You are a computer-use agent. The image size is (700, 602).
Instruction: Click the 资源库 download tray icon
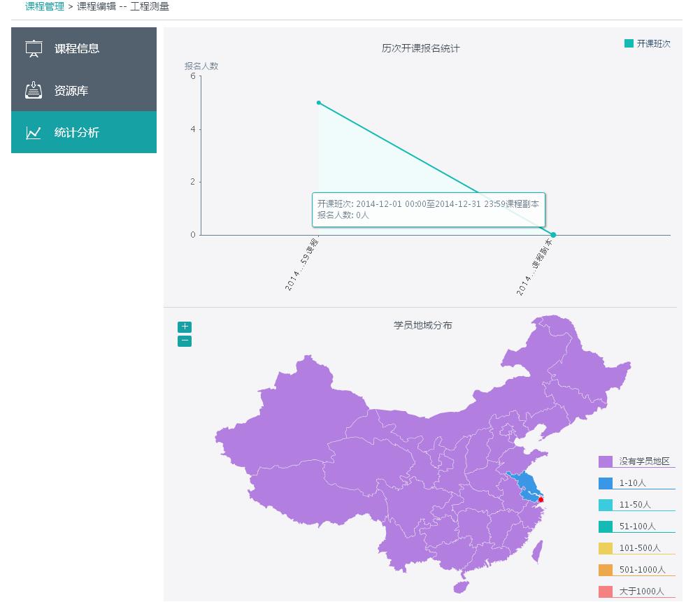34,90
